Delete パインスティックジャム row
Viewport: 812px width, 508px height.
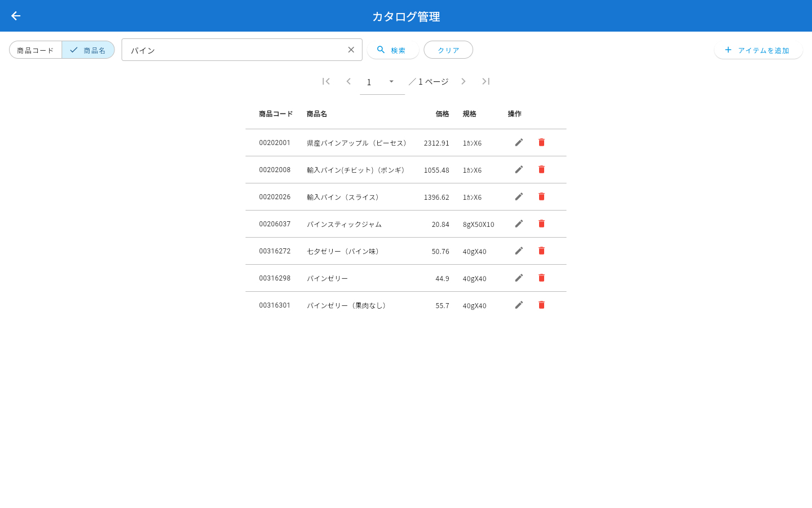541,224
